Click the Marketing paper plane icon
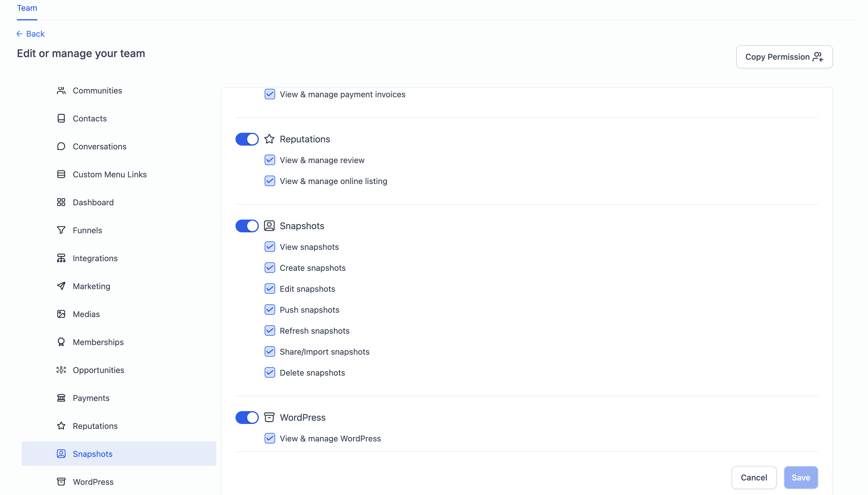The width and height of the screenshot is (868, 495). pos(61,286)
